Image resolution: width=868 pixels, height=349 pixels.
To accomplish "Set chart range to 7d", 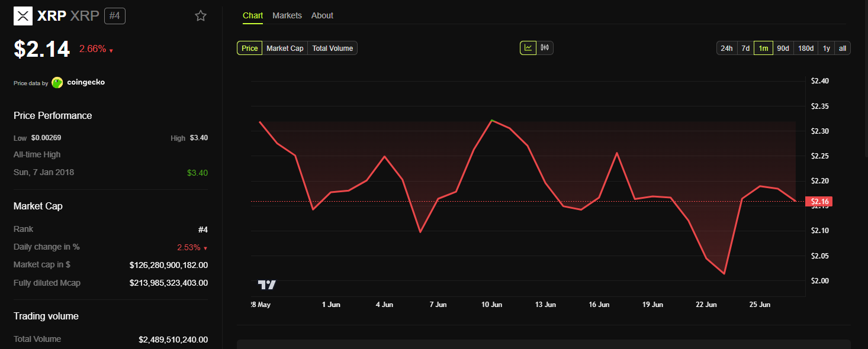I will click(x=745, y=49).
